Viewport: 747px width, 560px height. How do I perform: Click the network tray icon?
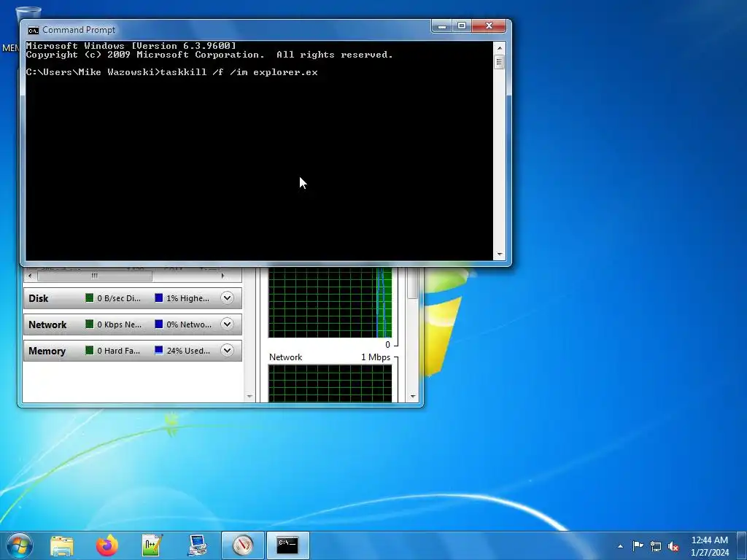656,546
